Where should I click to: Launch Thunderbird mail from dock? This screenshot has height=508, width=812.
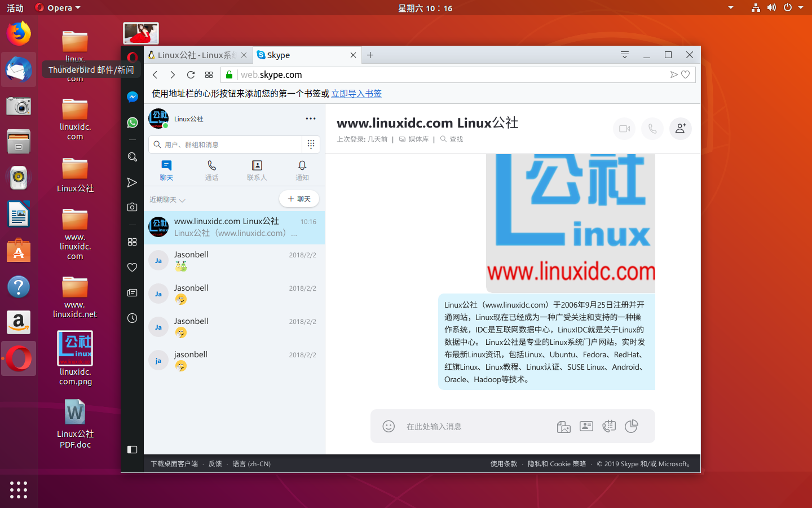(19, 69)
